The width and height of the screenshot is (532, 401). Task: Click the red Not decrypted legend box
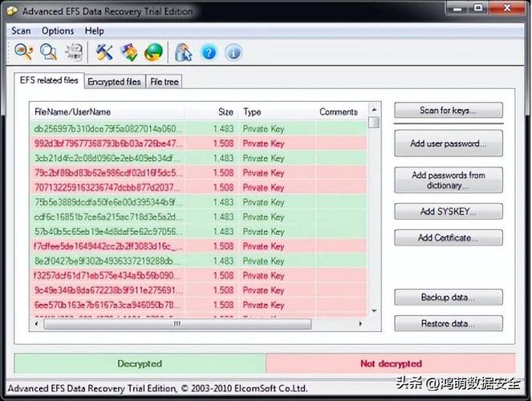(391, 363)
